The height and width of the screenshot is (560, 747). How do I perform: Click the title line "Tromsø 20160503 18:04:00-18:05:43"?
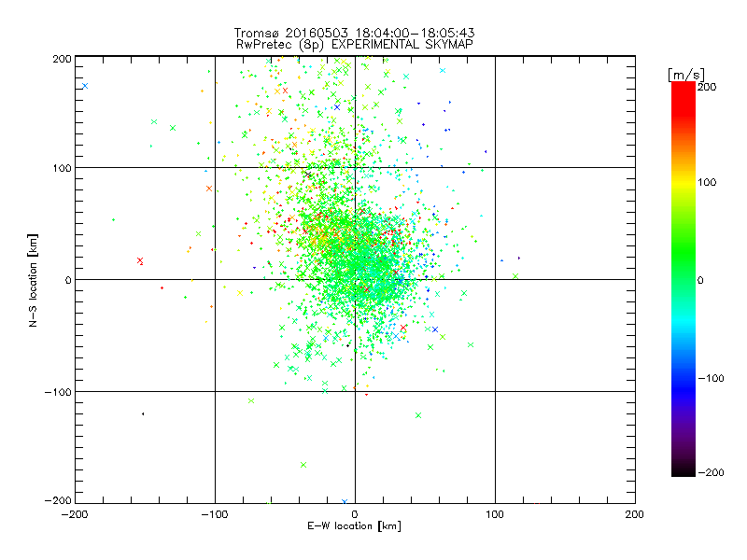point(355,33)
